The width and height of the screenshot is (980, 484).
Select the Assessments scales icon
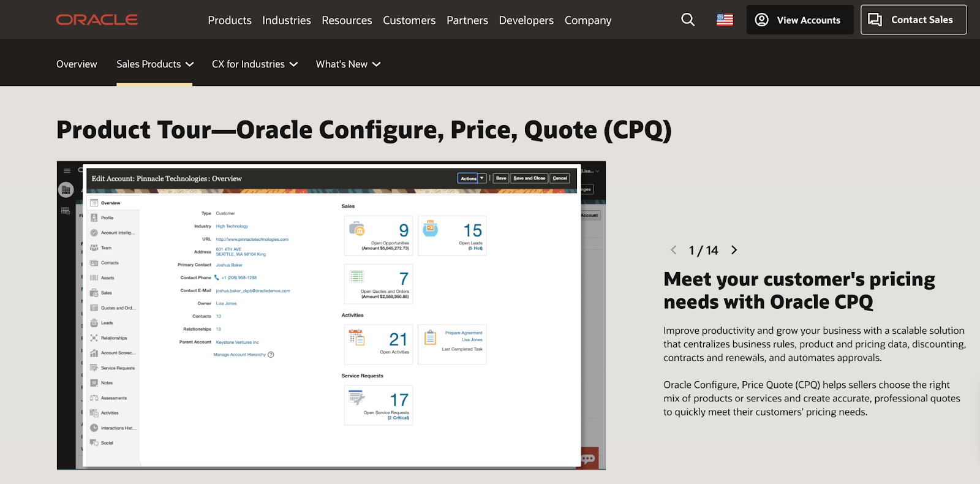coord(94,398)
